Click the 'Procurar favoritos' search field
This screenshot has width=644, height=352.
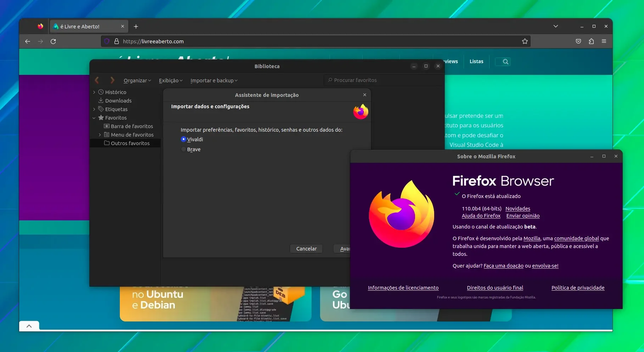pos(384,80)
